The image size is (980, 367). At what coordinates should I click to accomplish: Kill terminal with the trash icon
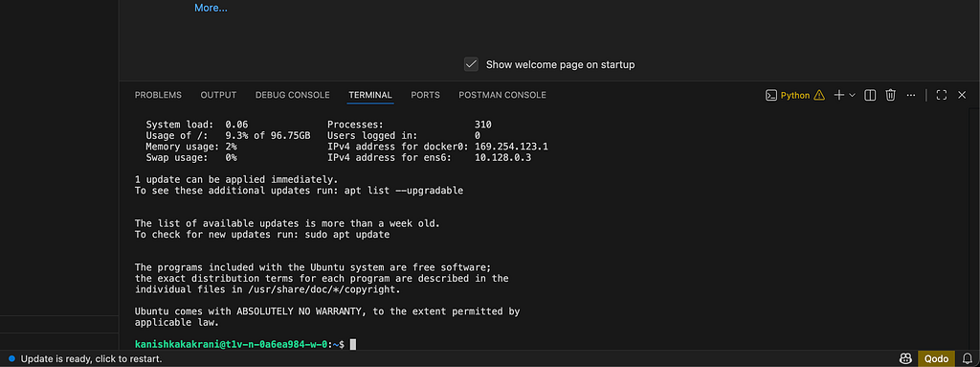[x=891, y=95]
